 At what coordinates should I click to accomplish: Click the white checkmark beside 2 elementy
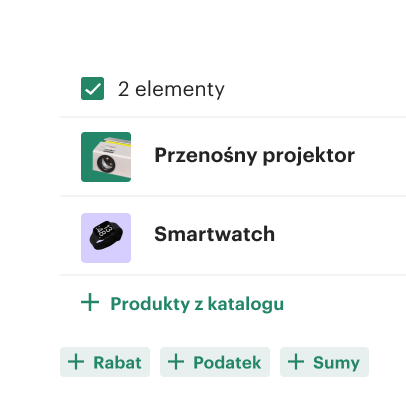(x=92, y=89)
